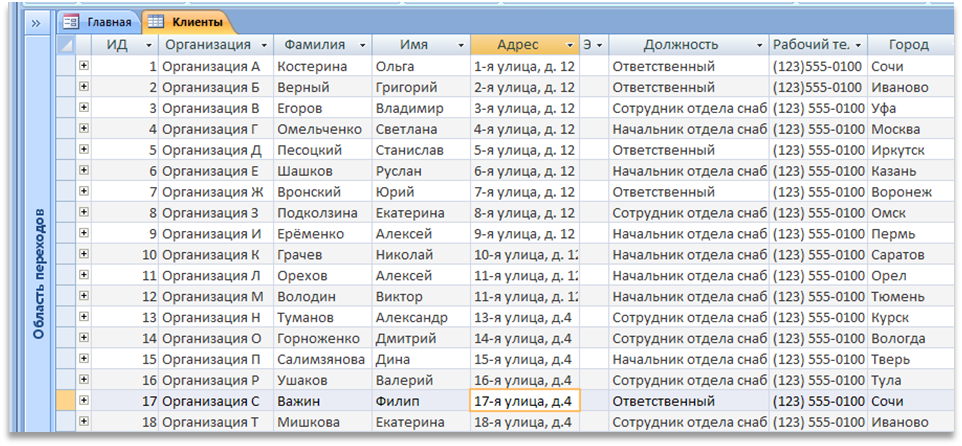Viewport: 962px width, 446px height.
Task: Click the name cell Филип
Action: 421,401
